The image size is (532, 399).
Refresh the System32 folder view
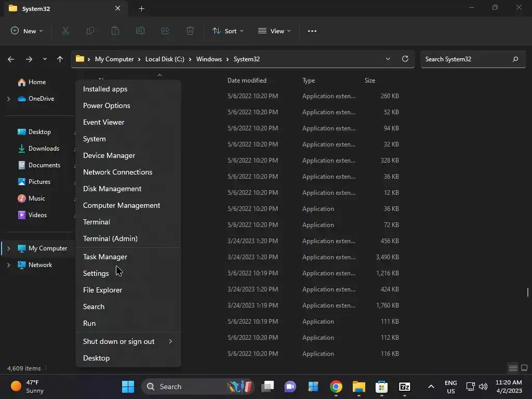(x=405, y=59)
